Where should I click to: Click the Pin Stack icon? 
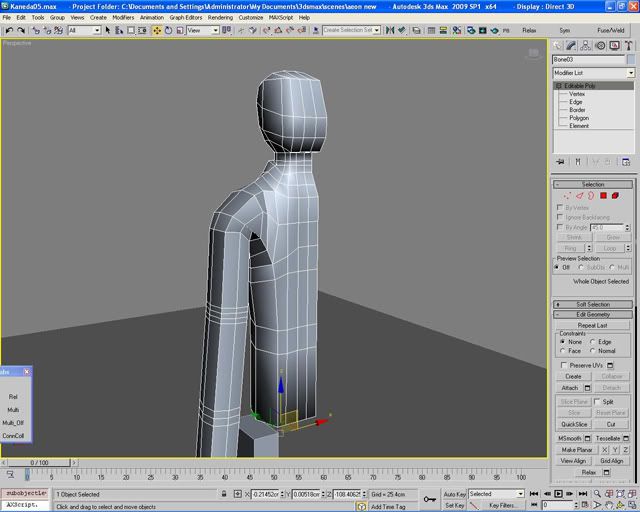coord(561,162)
